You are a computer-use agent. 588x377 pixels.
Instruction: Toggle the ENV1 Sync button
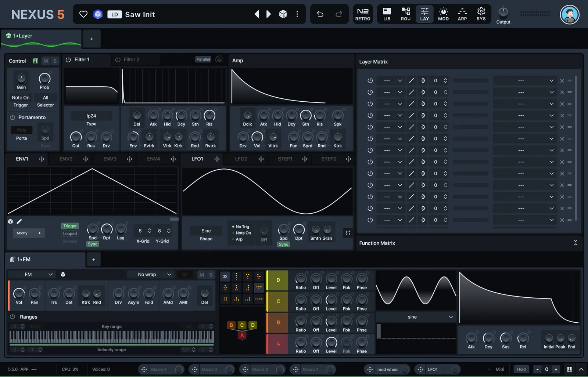tap(93, 244)
